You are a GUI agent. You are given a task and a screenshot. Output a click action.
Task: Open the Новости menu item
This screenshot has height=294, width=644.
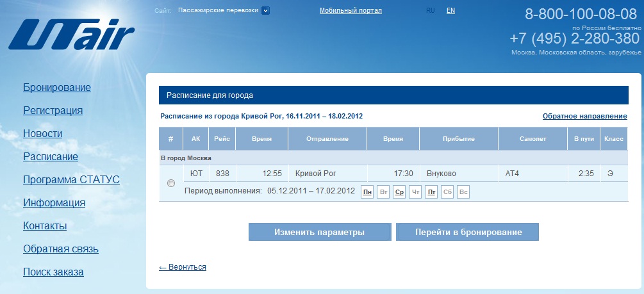pos(42,133)
